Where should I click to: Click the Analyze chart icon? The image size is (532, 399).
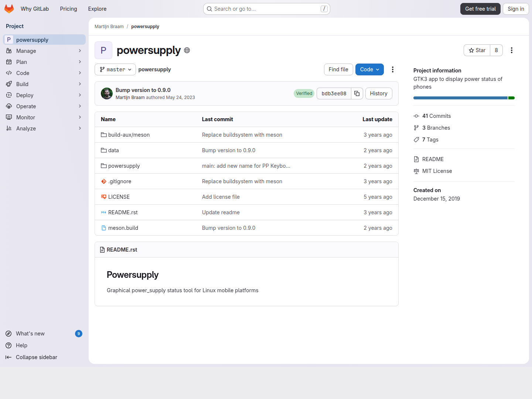pyautogui.click(x=9, y=129)
